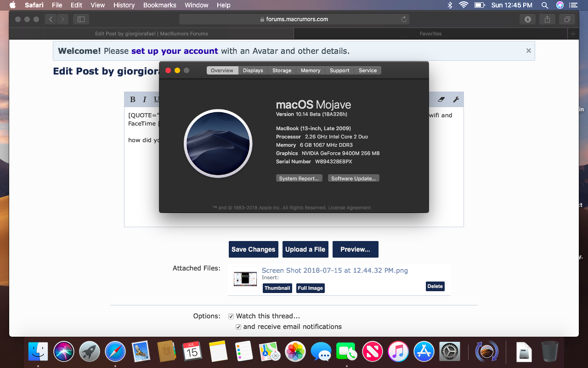Switch to the Memory tab
Screen dimensions: 588x368
[x=311, y=70]
